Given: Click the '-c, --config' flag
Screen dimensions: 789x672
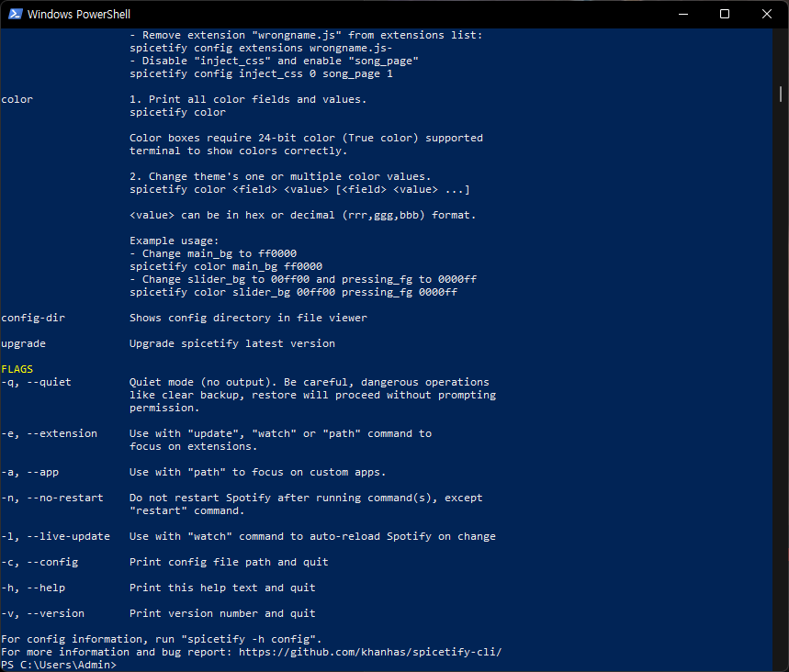Looking at the screenshot, I should coord(39,563).
